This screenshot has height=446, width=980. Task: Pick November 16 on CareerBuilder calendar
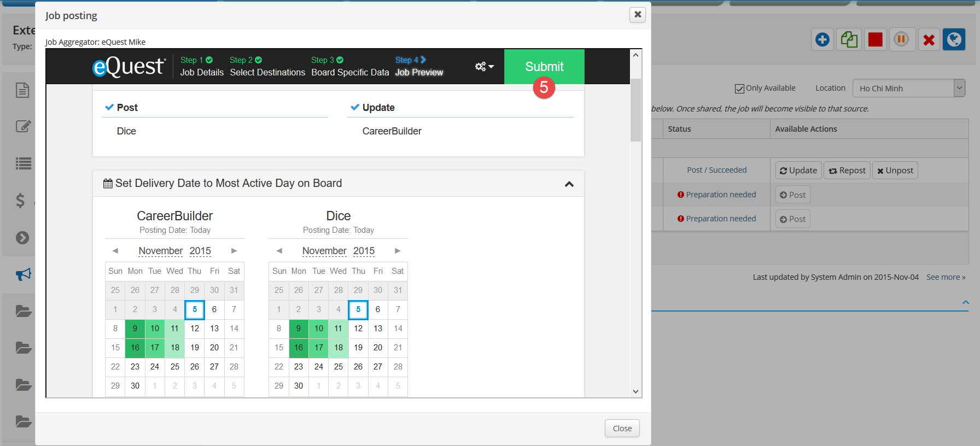coord(135,348)
